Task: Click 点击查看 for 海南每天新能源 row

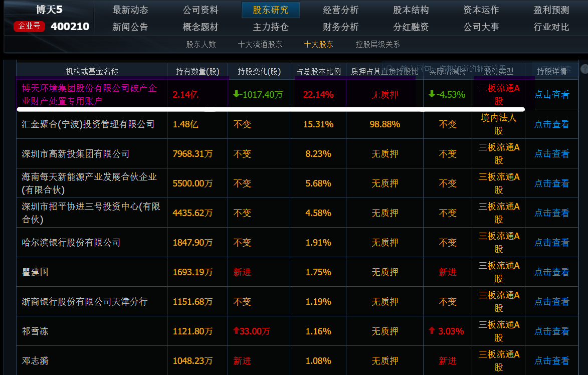Action: click(551, 183)
